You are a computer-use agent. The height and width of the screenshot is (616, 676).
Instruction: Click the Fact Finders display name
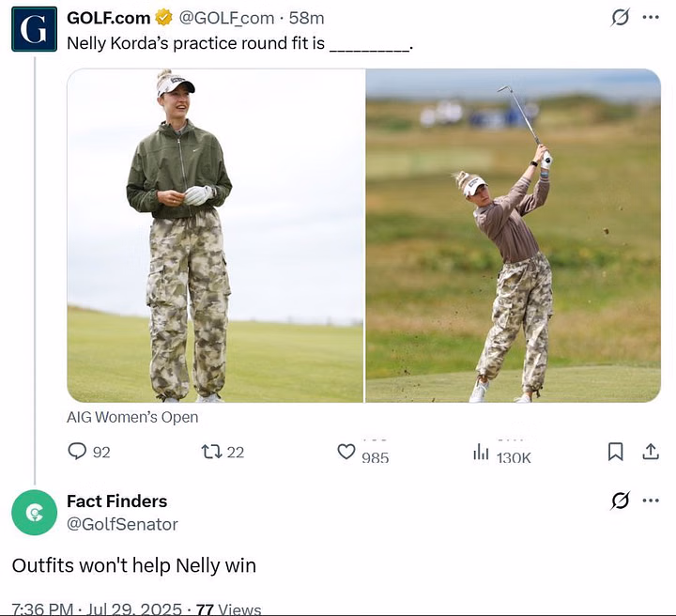point(116,500)
